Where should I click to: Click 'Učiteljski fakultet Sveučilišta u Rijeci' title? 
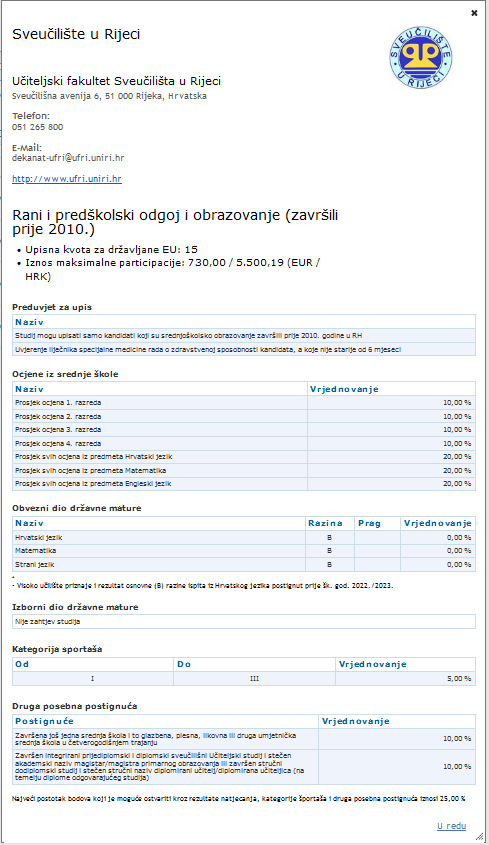116,81
